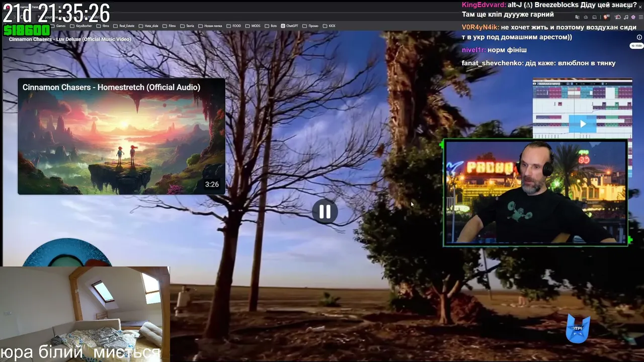Click the 3:26 duration badge on Homestretch card
The image size is (644, 362).
[212, 185]
